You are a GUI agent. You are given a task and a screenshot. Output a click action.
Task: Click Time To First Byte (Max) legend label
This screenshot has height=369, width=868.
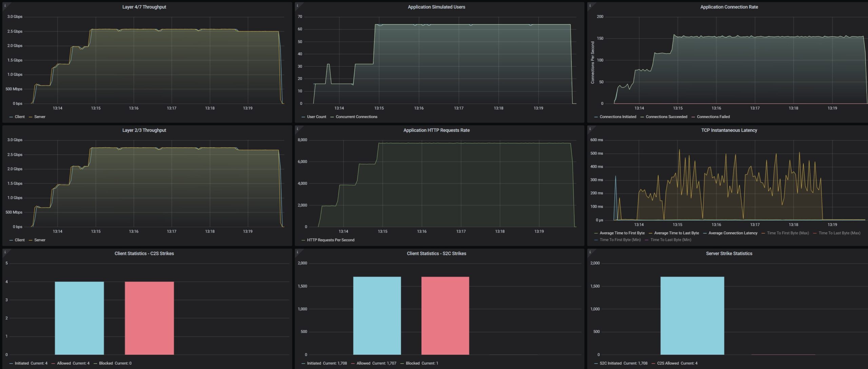[x=788, y=233]
